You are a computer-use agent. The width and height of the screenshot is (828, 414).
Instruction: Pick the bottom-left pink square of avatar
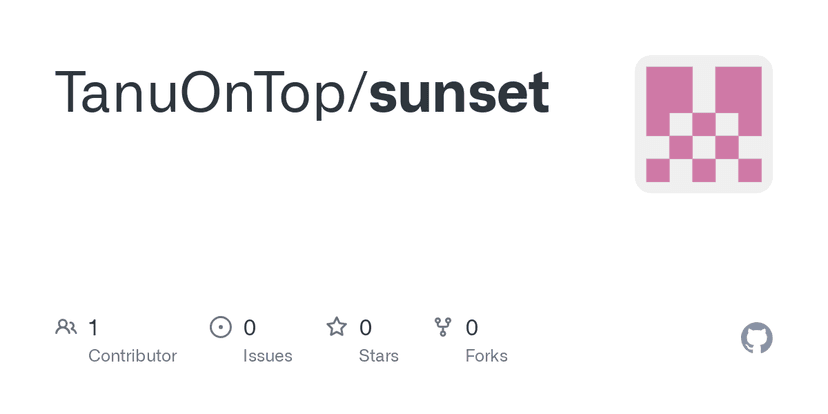657,170
